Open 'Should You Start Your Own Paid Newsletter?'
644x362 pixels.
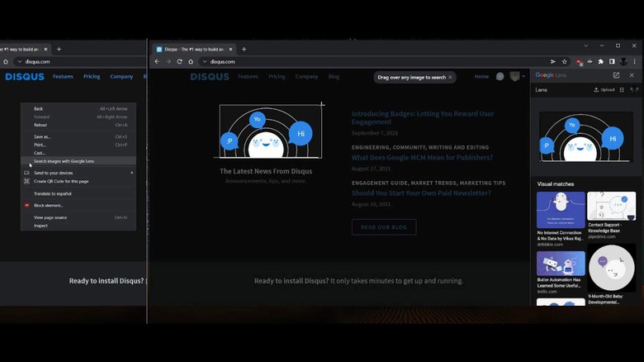coord(421,193)
